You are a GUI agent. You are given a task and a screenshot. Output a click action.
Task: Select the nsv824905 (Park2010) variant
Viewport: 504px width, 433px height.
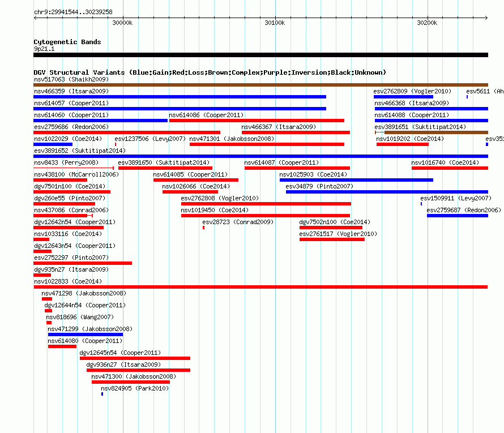tap(102, 394)
